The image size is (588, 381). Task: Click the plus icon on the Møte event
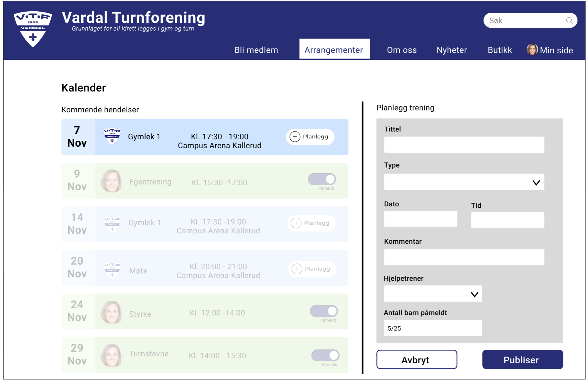297,269
